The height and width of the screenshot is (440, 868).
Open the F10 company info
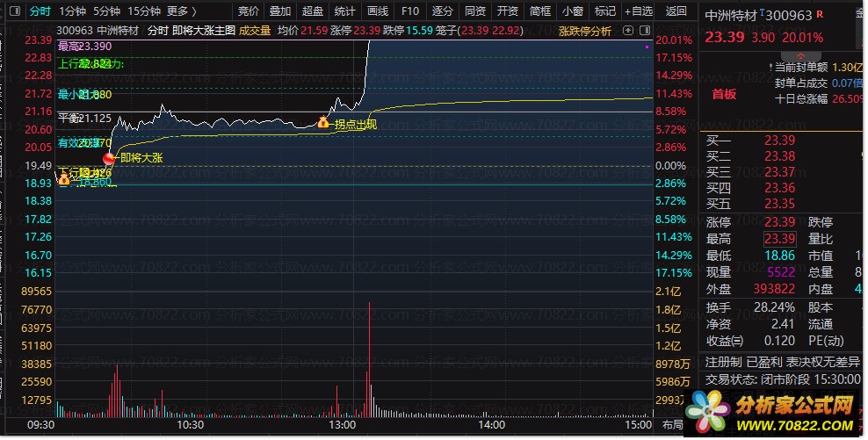tap(410, 11)
